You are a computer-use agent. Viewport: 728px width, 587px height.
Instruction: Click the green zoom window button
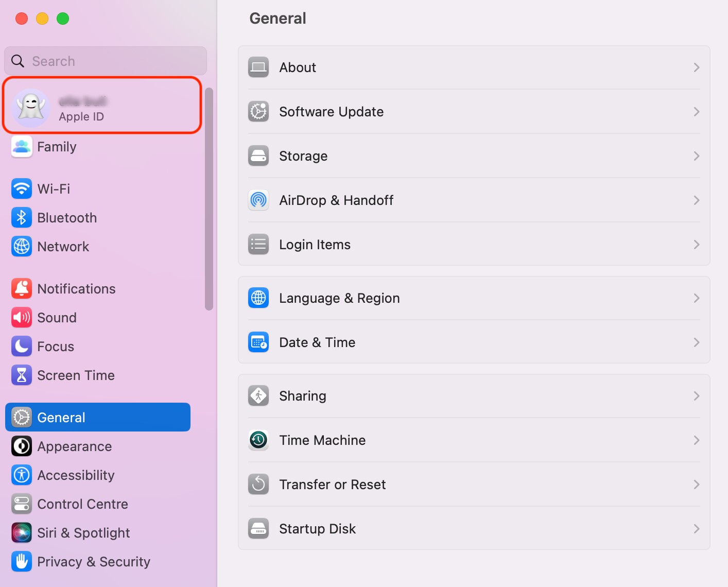click(63, 19)
